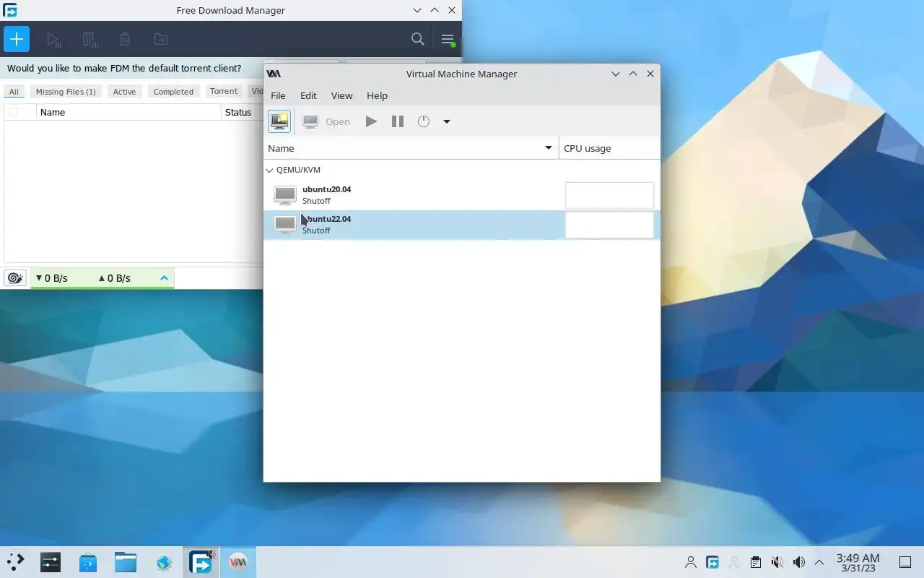Open the View menu
Image resolution: width=924 pixels, height=578 pixels.
pos(341,95)
